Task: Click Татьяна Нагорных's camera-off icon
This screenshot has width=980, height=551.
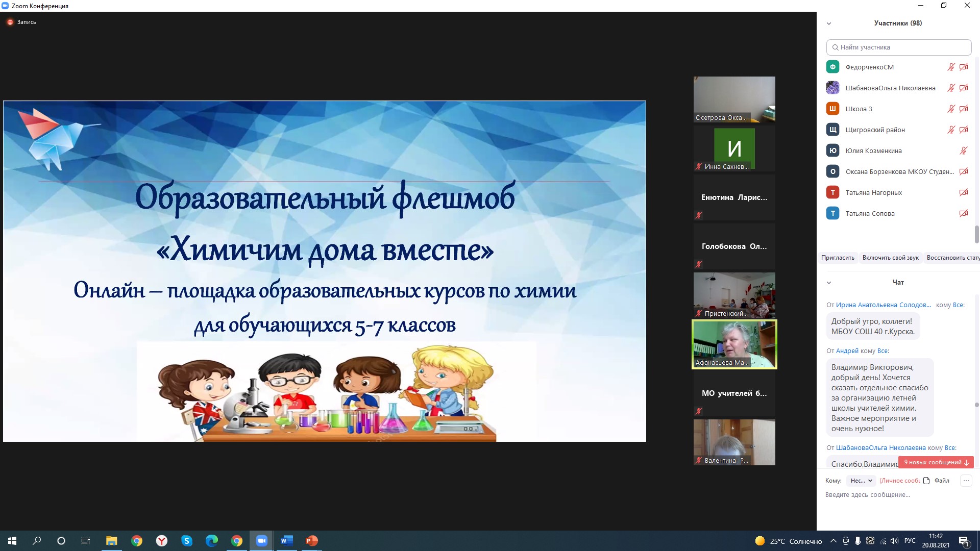Action: click(964, 192)
